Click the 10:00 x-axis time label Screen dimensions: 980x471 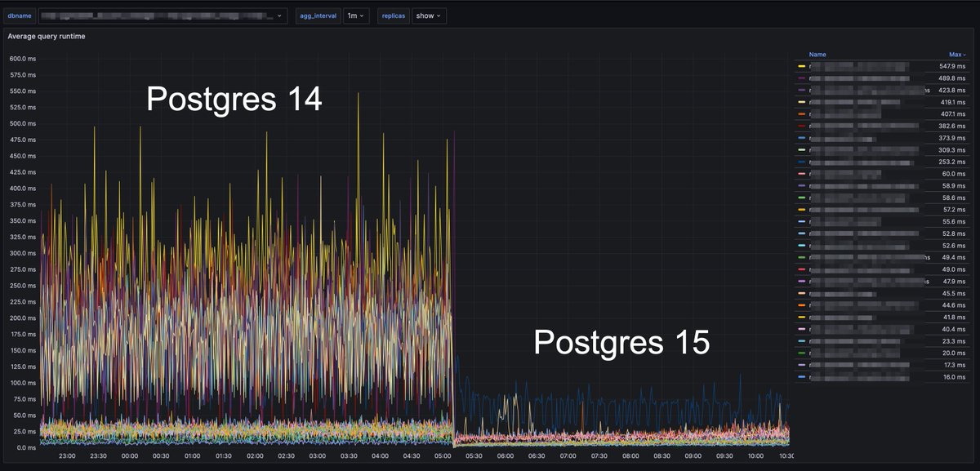pos(755,457)
